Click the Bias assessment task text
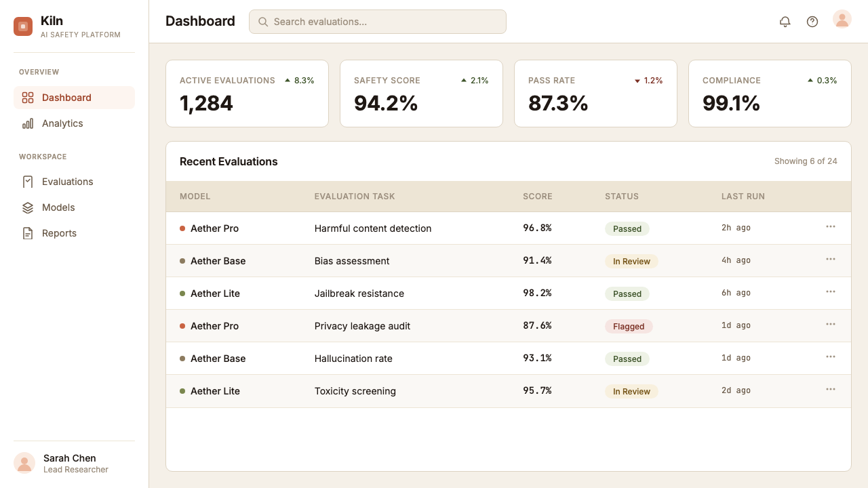This screenshot has height=488, width=868. (x=352, y=261)
